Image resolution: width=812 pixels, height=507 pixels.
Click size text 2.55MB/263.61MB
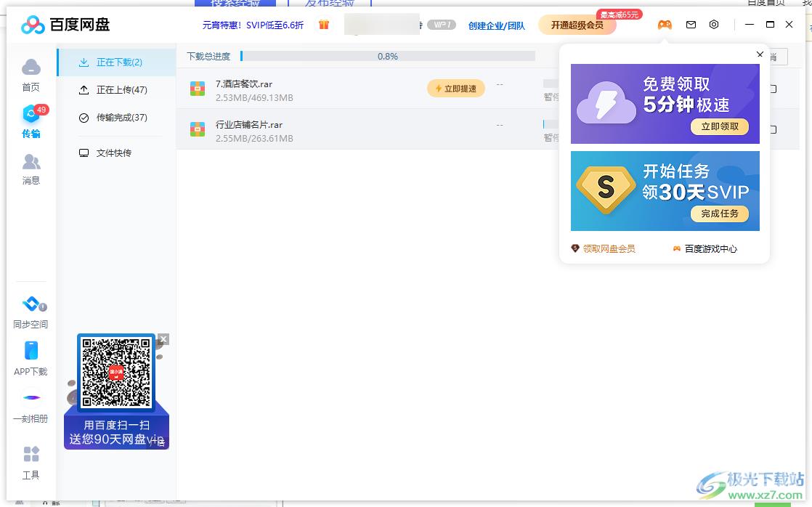tap(254, 138)
